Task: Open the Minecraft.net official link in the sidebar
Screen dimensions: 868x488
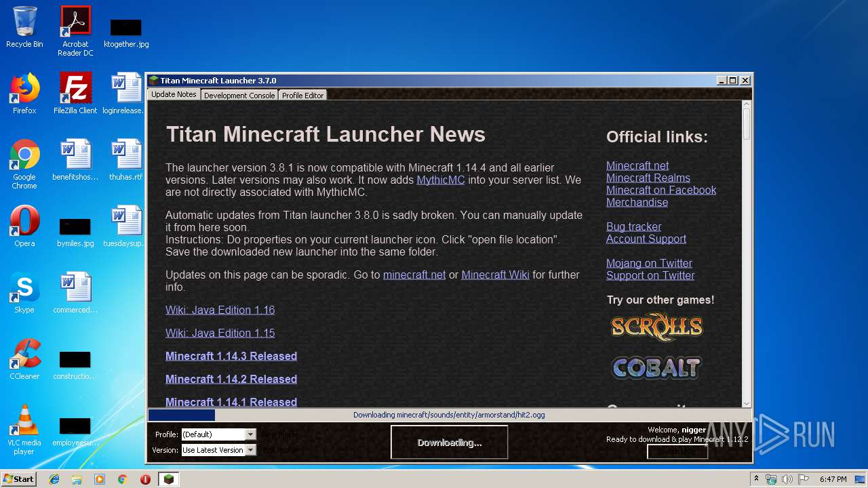Action: (637, 165)
